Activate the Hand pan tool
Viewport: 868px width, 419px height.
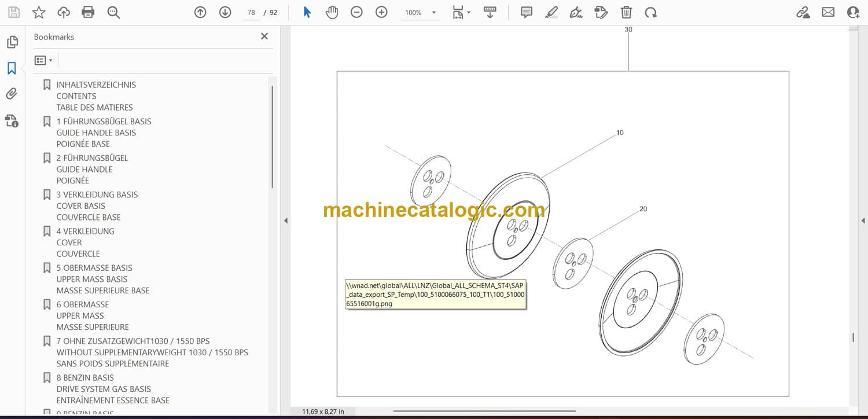(332, 12)
